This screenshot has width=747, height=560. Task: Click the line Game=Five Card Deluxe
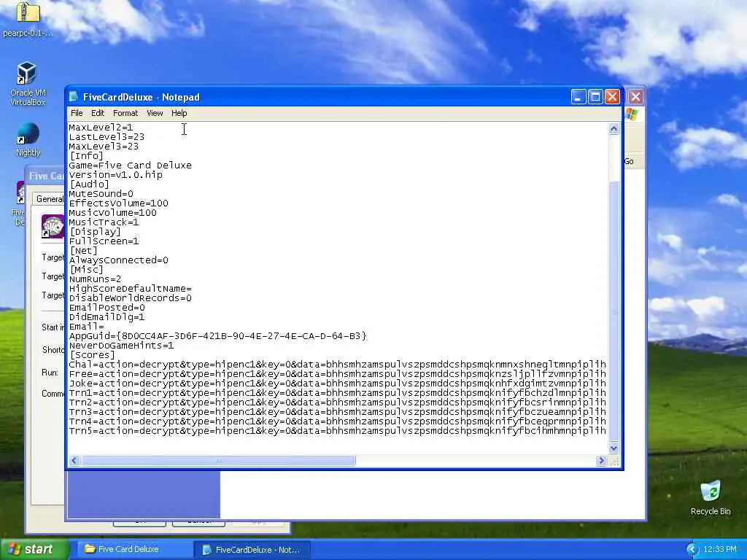130,166
